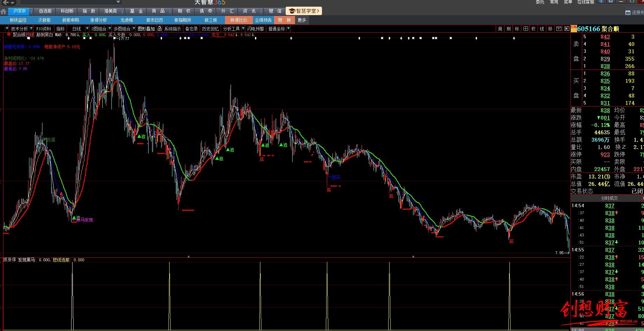The image size is (644, 331).
Task: Open the history dropdown beside back arrow
Action: pos(12,3)
